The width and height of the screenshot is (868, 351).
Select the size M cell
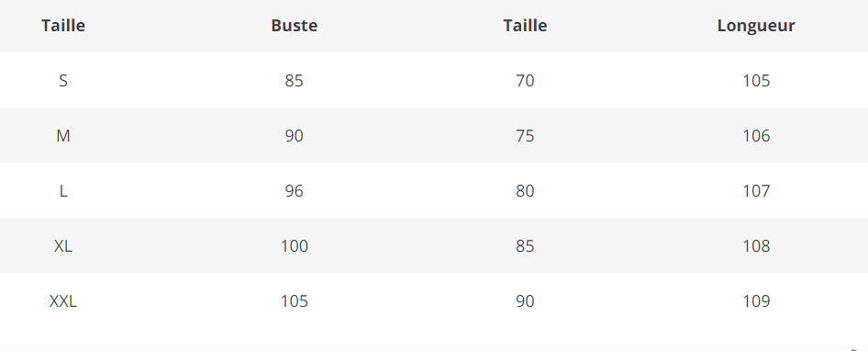coord(63,136)
